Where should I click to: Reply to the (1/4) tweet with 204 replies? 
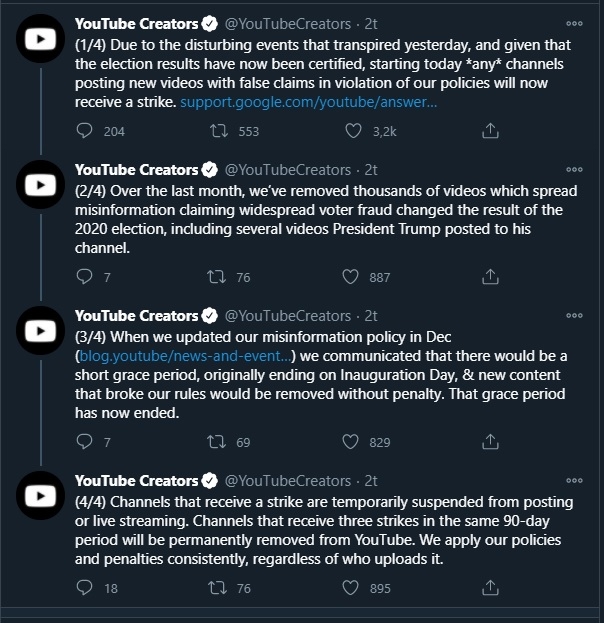(84, 131)
